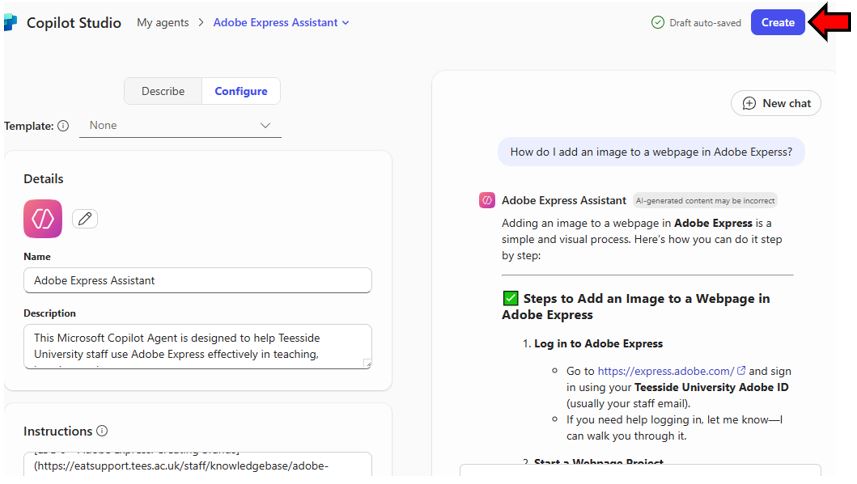This screenshot has width=857, height=484.
Task: Switch to the Describe tab
Action: 163,91
